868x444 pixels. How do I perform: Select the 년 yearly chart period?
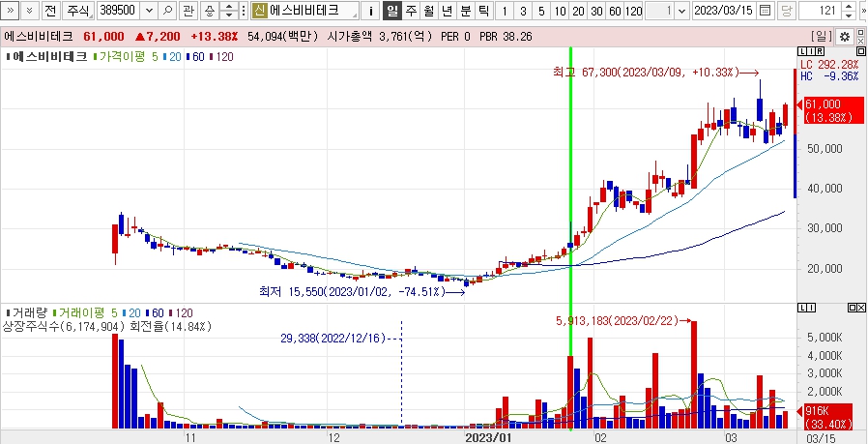[x=447, y=10]
